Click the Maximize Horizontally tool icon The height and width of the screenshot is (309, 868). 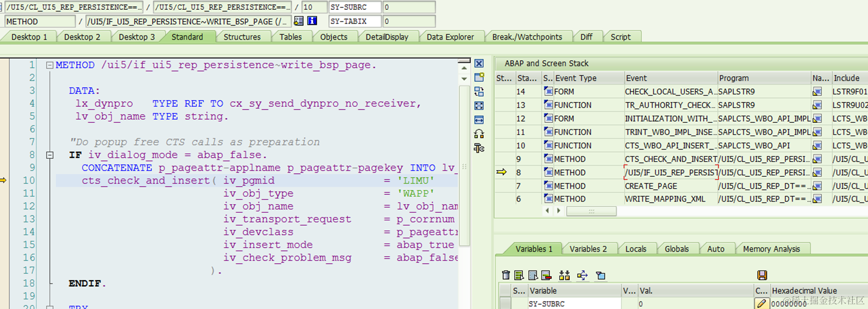click(479, 120)
